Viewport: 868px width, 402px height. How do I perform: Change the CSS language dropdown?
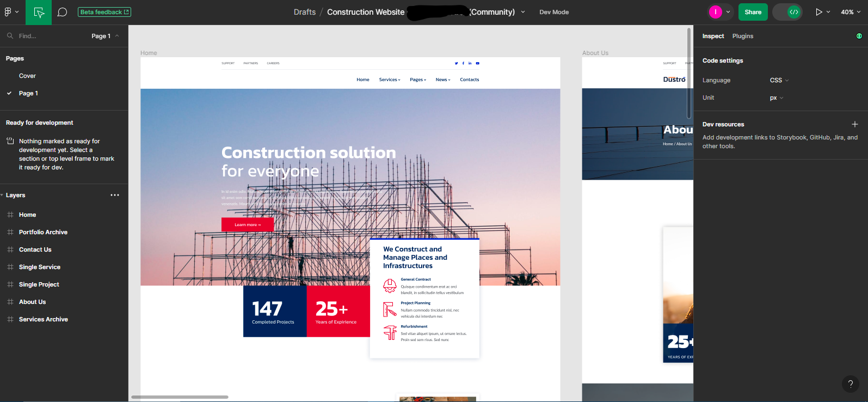pos(779,80)
